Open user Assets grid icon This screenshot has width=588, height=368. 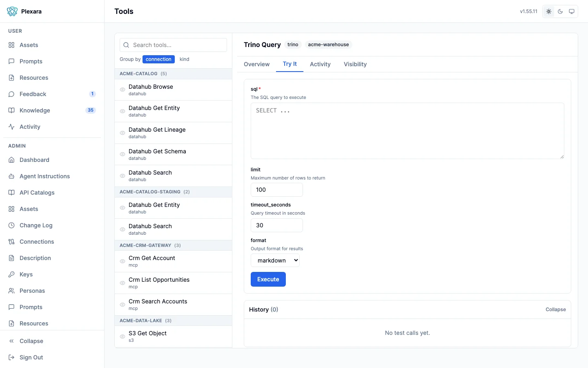pyautogui.click(x=11, y=45)
